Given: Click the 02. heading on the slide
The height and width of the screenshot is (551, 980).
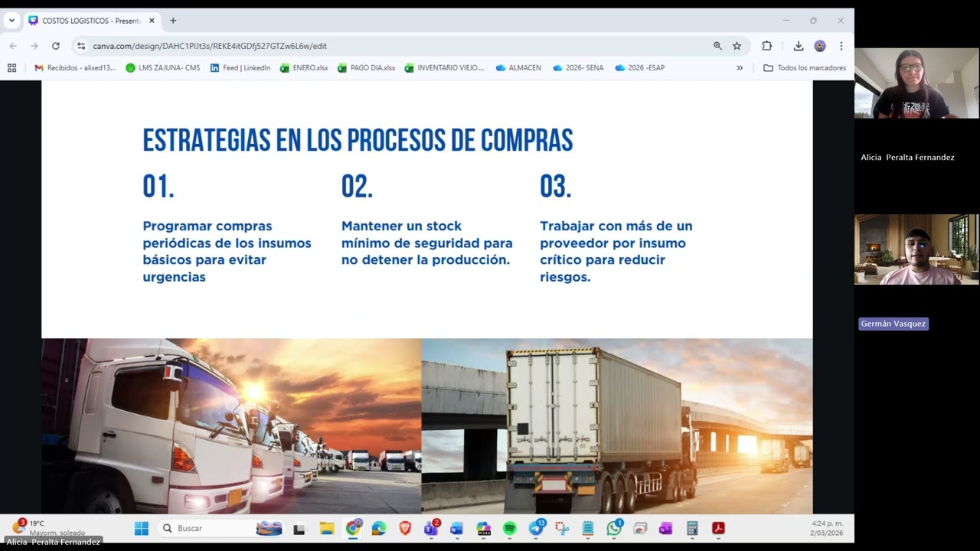Looking at the screenshot, I should pyautogui.click(x=357, y=186).
